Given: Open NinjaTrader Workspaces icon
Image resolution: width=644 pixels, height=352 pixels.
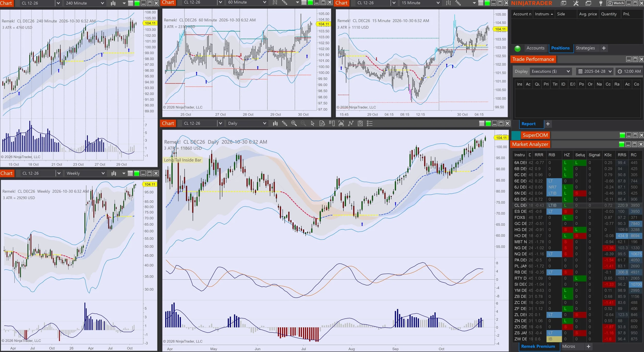Looking at the screenshot, I should (x=588, y=3).
